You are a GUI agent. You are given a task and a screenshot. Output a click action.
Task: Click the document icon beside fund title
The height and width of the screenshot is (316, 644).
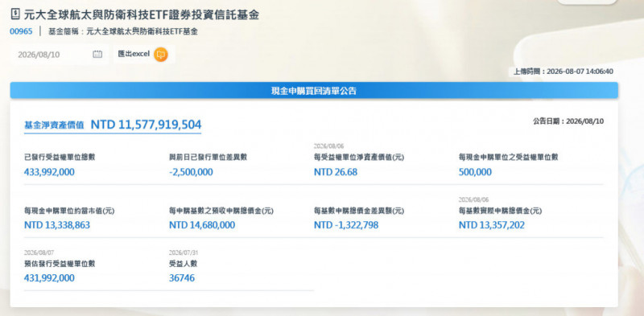point(14,14)
